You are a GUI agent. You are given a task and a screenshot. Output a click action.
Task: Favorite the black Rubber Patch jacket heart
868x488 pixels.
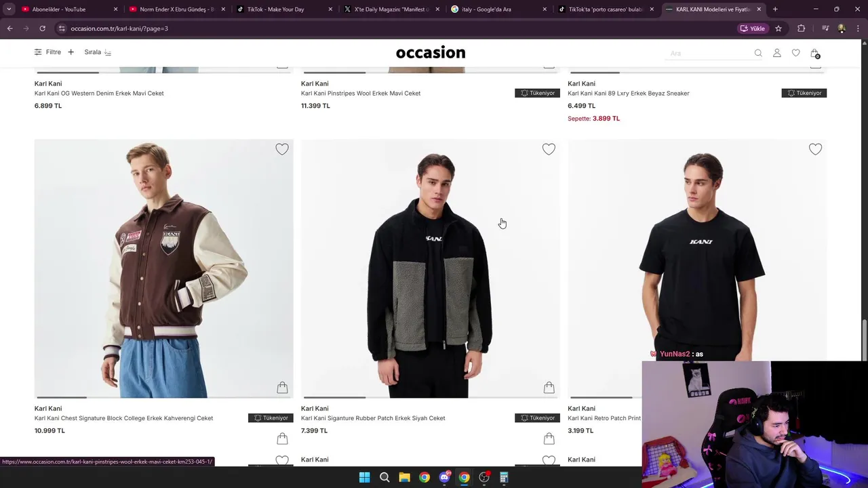click(x=549, y=149)
